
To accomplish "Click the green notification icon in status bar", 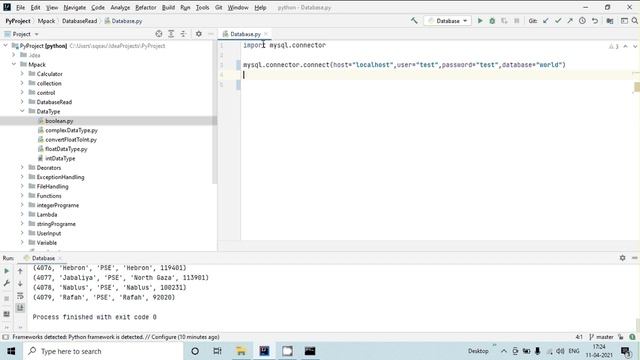I will (632, 337).
